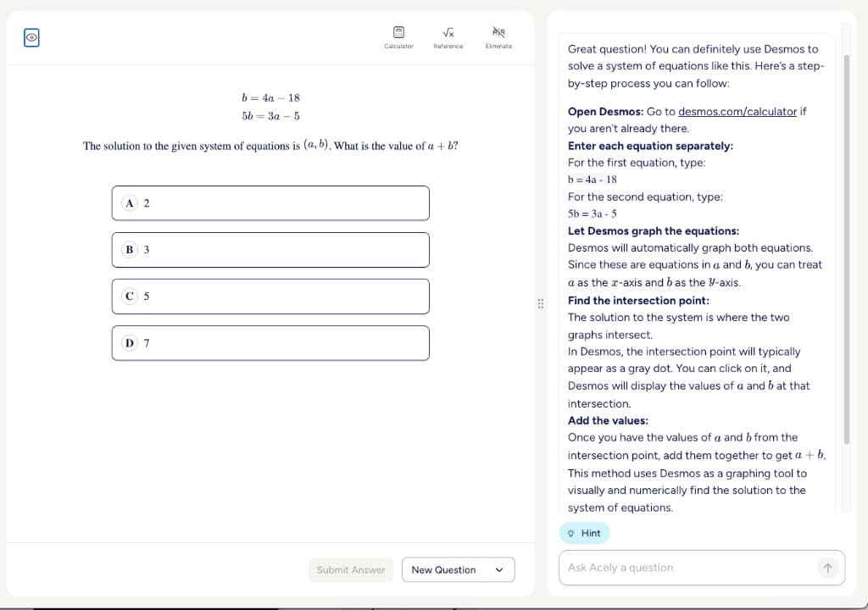The width and height of the screenshot is (868, 610).
Task: Click the Hint lightbulb icon
Action: (x=574, y=533)
